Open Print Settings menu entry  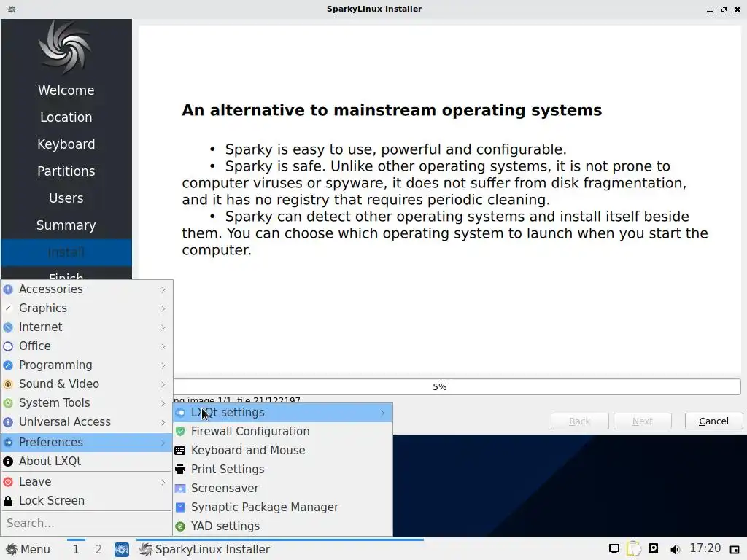point(283,470)
